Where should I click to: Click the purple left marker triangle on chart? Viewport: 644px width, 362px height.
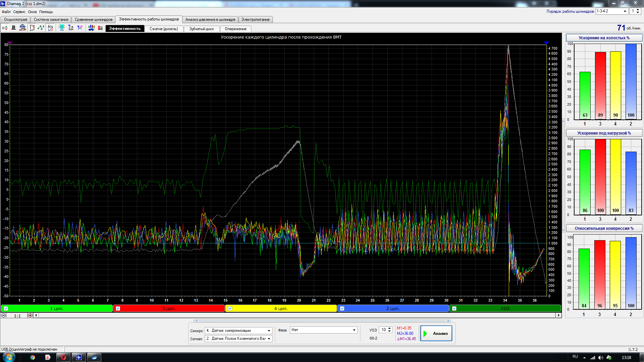coord(10,43)
